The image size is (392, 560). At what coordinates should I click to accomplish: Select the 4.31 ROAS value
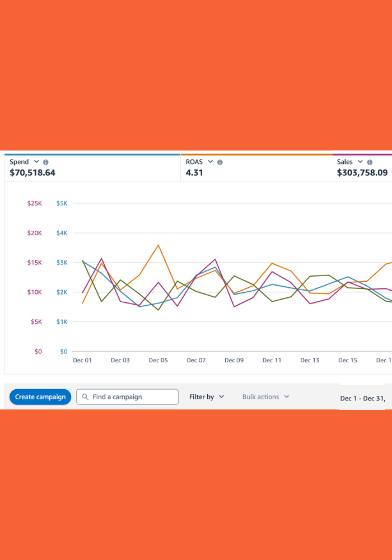pyautogui.click(x=194, y=172)
